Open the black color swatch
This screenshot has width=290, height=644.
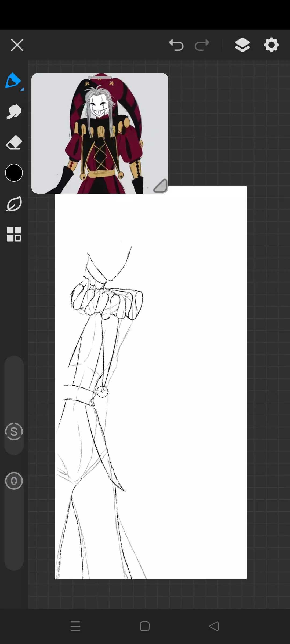[x=14, y=173]
